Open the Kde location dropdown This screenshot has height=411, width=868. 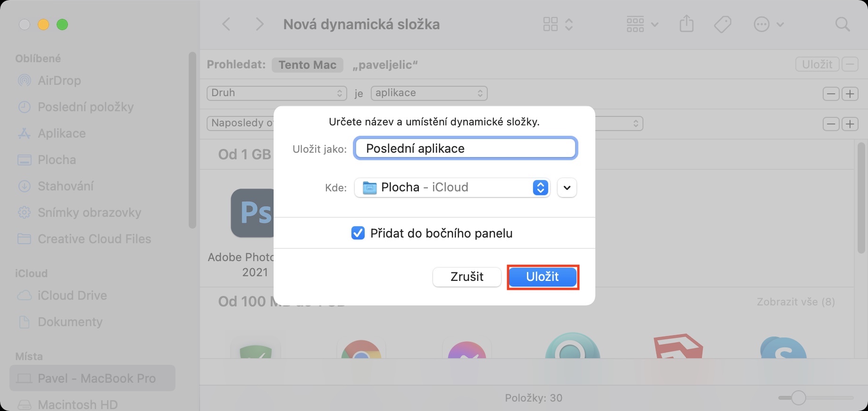coord(451,188)
